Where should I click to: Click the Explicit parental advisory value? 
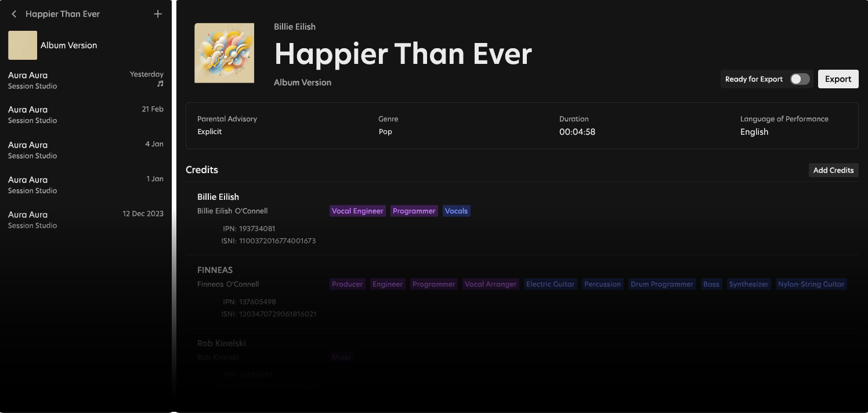pos(209,132)
